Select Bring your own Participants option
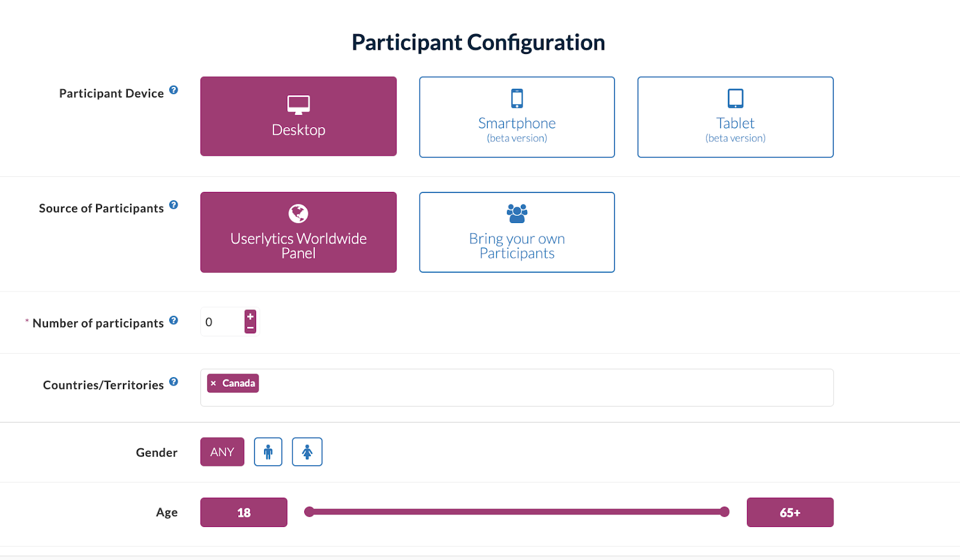960x560 pixels. tap(517, 233)
